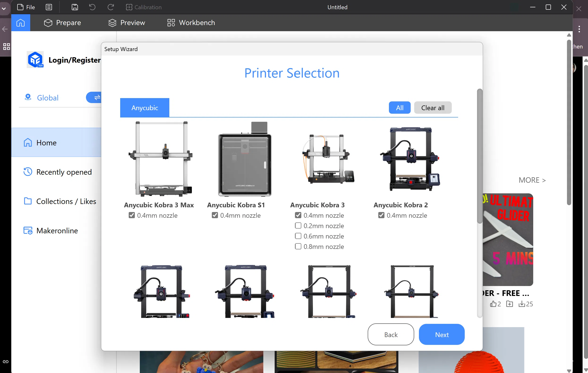
Task: Click the Anycubic Kobra 3 name label
Action: pos(317,205)
